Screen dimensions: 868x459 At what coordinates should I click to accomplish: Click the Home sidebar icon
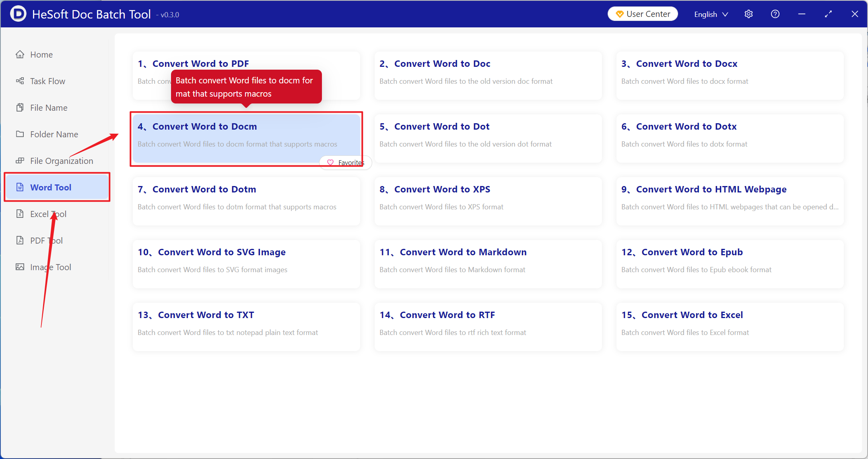tap(20, 54)
